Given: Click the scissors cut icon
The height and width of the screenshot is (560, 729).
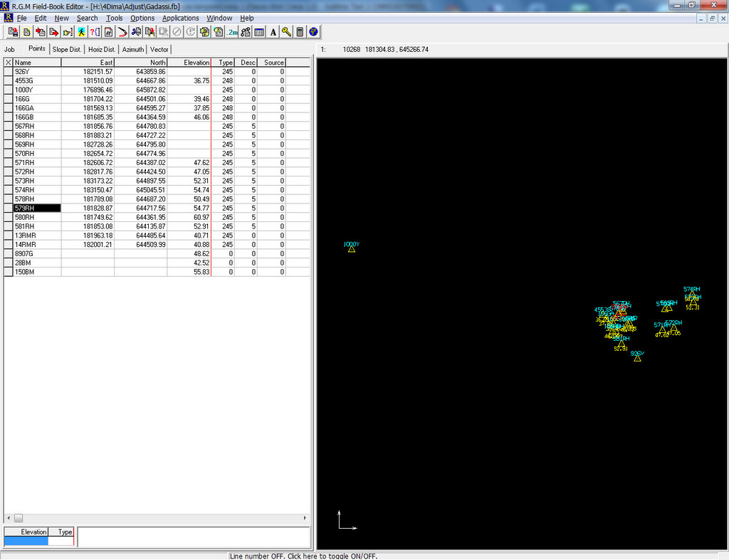Looking at the screenshot, I should click(136, 32).
